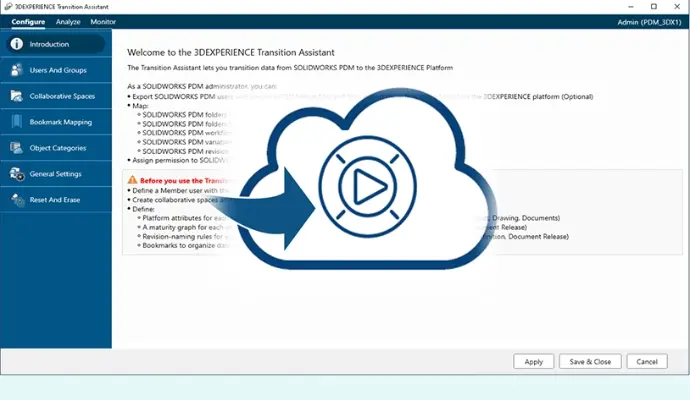The width and height of the screenshot is (690, 400).
Task: Click the Object Categories icon
Action: pos(17,148)
